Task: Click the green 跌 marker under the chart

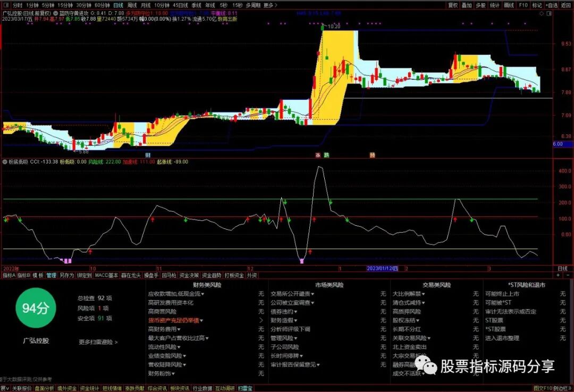Action: 326,155
